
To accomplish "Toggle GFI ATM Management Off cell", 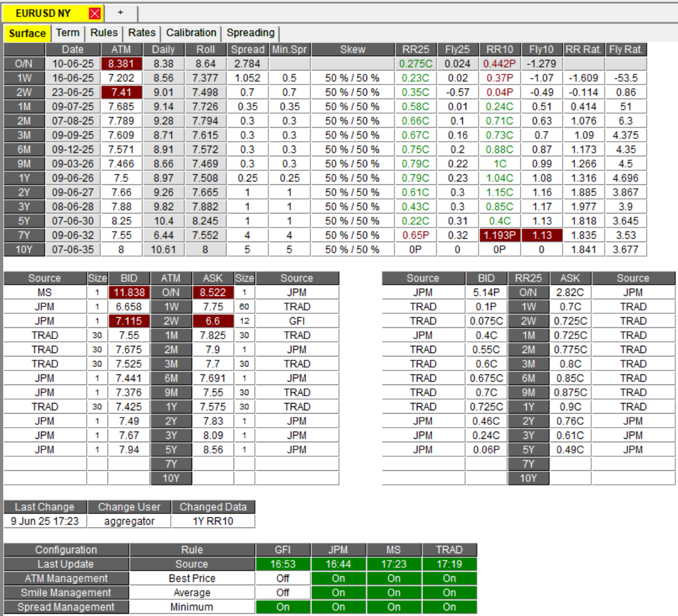I will [283, 578].
